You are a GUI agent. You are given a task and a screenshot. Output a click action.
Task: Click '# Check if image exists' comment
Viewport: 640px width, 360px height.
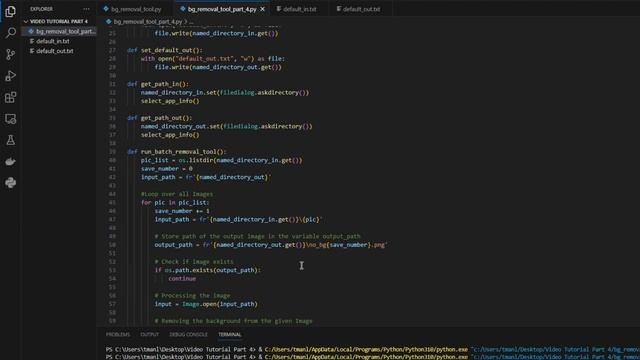pyautogui.click(x=194, y=262)
